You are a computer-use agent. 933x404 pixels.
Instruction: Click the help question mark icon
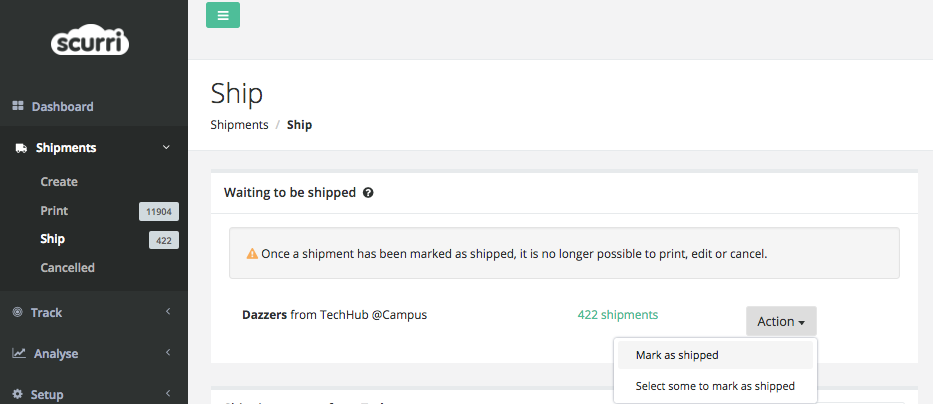click(x=368, y=193)
